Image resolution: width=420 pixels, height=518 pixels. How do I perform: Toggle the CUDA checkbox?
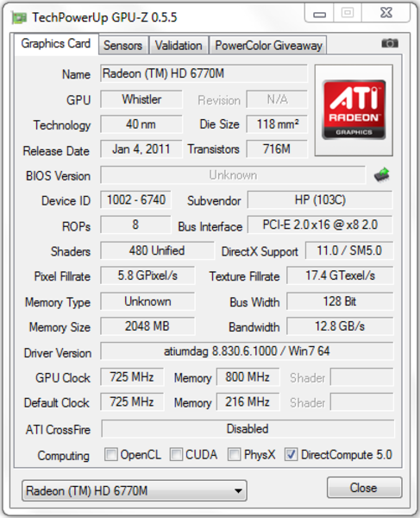point(176,455)
